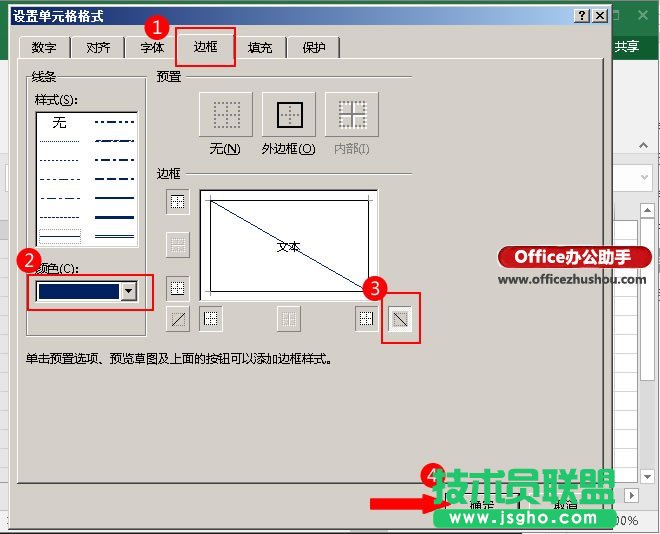
Task: Apply the right border button
Action: (x=366, y=319)
